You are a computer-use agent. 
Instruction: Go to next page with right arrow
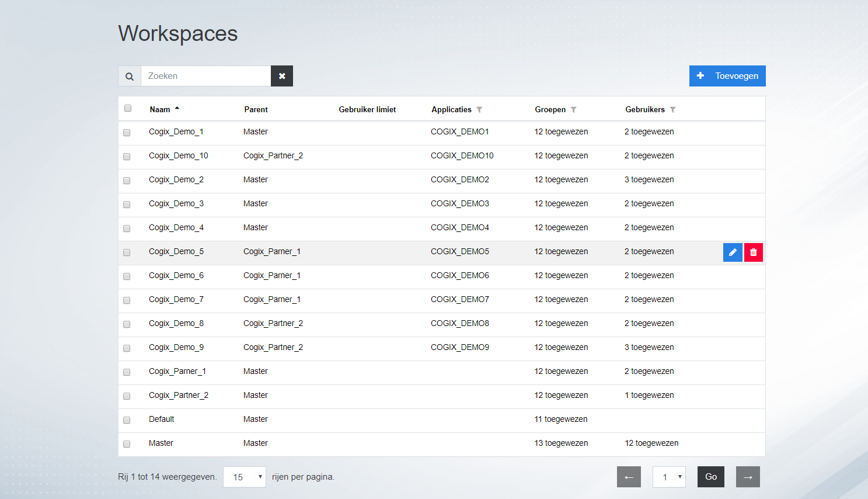point(748,477)
